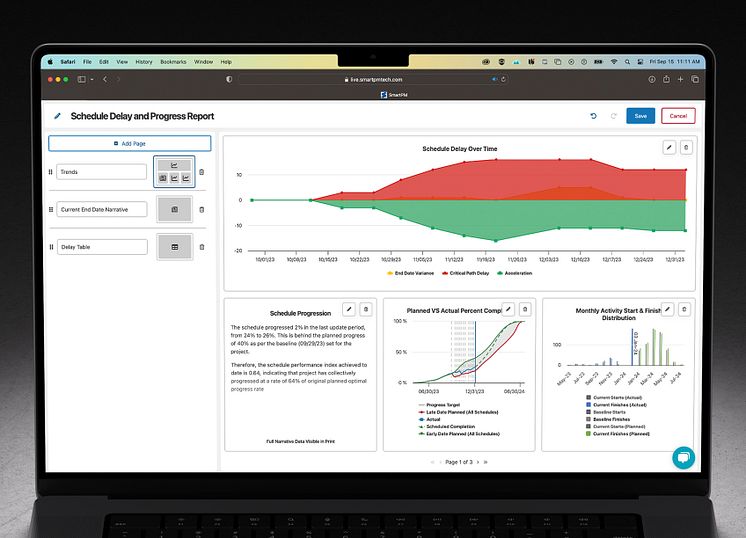Grab the drag handle for Trends row
746x538 pixels.
pyautogui.click(x=50, y=172)
